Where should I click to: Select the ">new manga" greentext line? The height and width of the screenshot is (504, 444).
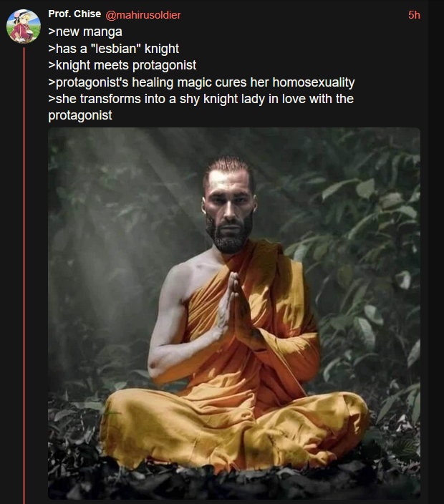click(x=85, y=31)
